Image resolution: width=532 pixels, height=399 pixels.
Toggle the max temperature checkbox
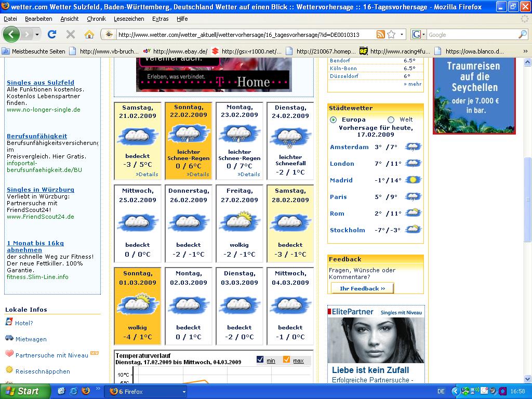(286, 360)
